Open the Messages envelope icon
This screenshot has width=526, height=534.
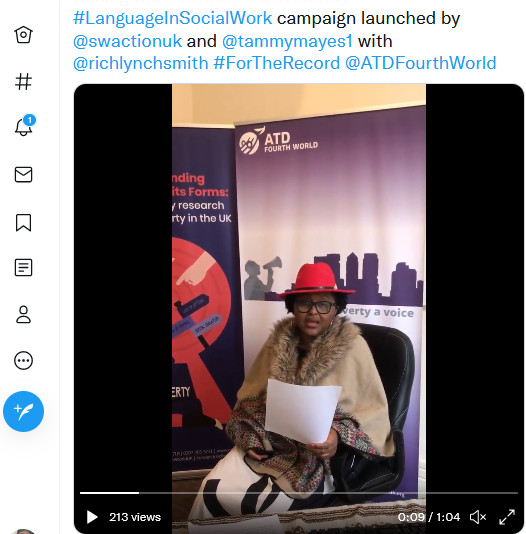click(23, 175)
